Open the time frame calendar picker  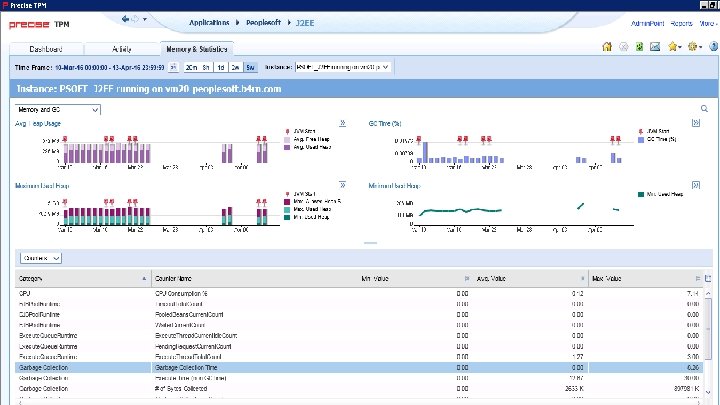click(x=173, y=67)
